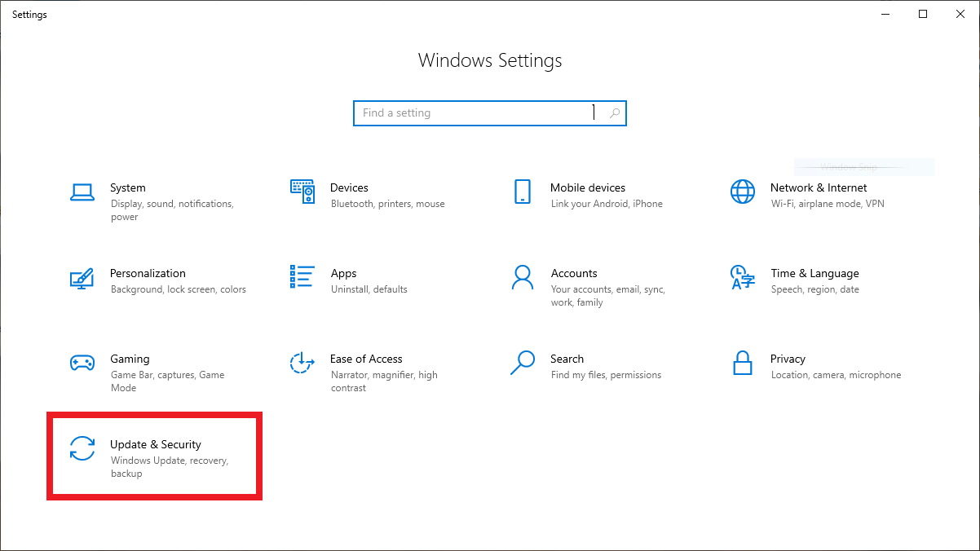
Task: Click the Privacy padlock icon
Action: pyautogui.click(x=743, y=363)
